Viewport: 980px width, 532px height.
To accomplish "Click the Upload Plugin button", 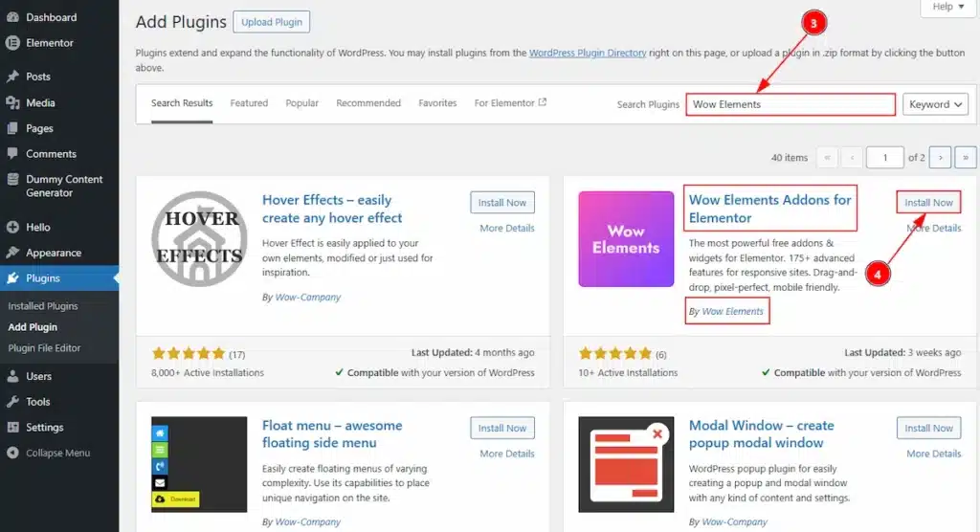I will (x=271, y=22).
